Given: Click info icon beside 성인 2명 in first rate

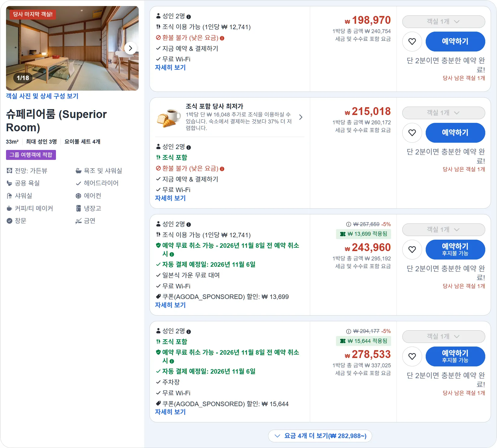Looking at the screenshot, I should tap(189, 17).
